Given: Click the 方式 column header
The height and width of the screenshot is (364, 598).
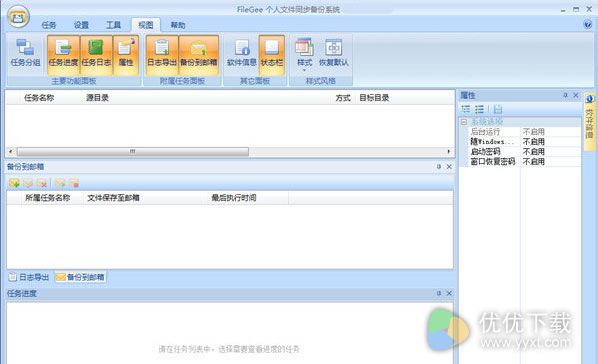Looking at the screenshot, I should 343,98.
